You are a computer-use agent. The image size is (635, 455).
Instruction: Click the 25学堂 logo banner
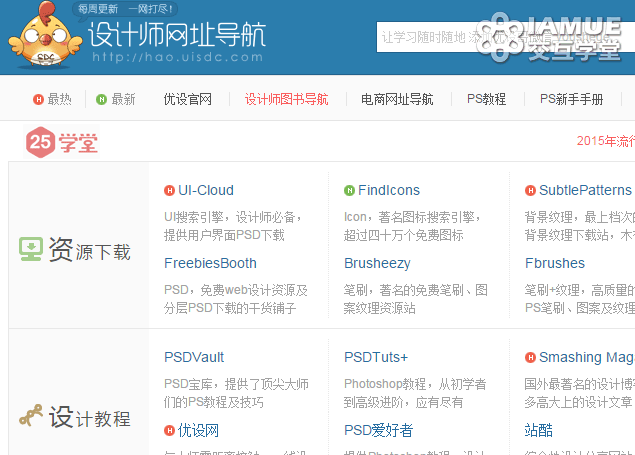pos(62,142)
